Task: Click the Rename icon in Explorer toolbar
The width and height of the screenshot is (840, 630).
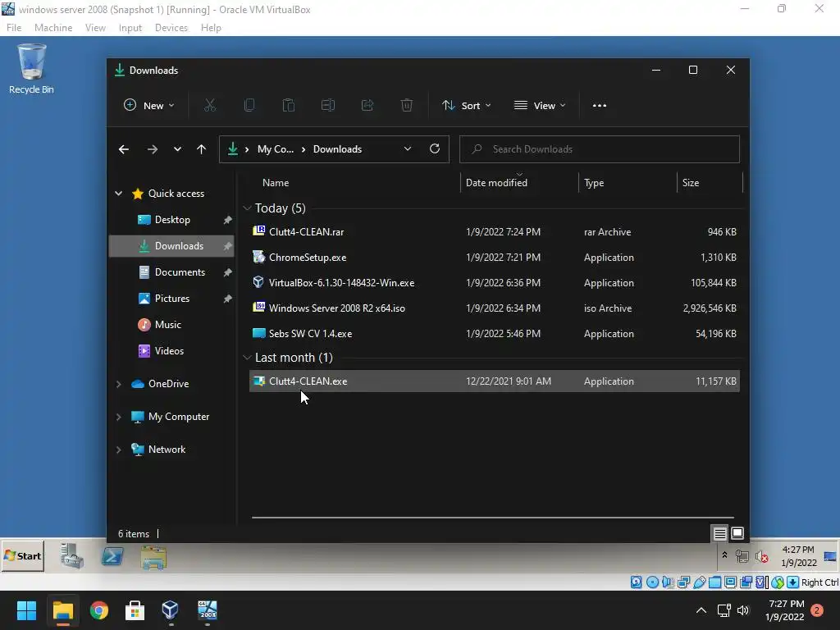Action: pos(328,106)
